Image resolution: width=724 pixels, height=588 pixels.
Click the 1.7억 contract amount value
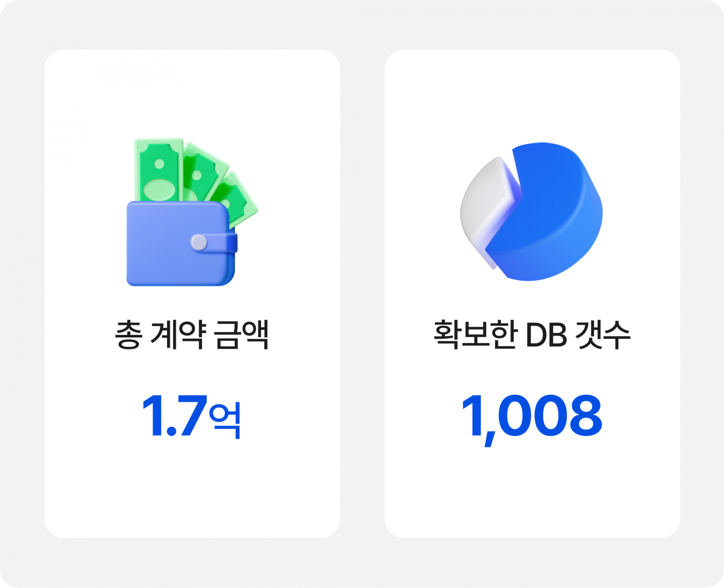[191, 416]
